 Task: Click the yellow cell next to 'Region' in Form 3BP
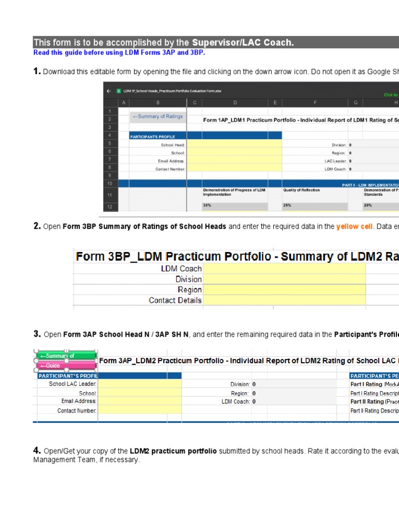click(x=284, y=290)
